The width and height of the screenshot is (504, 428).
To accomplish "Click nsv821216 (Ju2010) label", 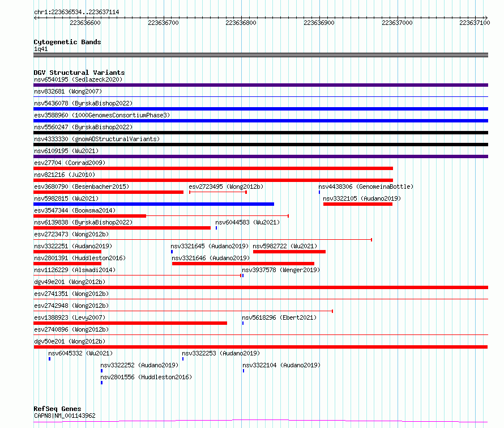I will click(65, 175).
